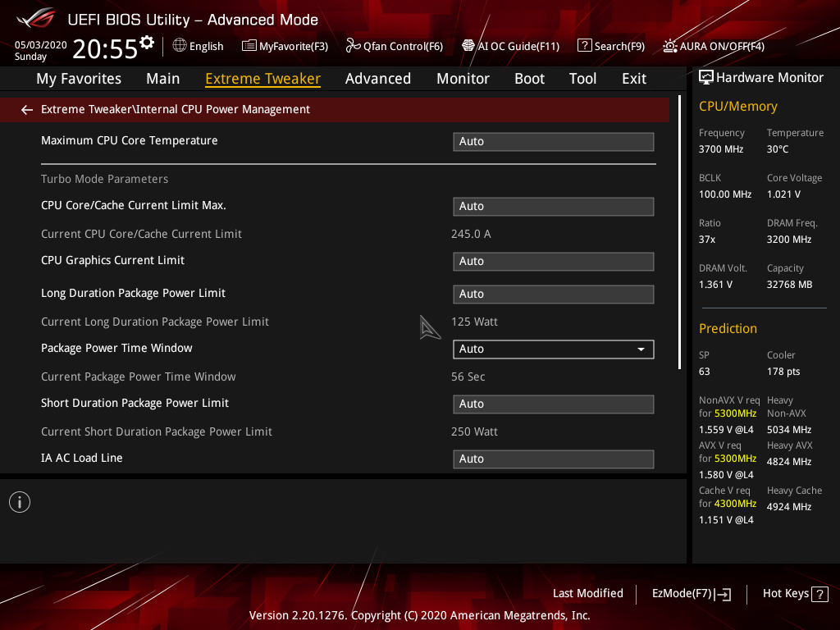The width and height of the screenshot is (840, 630).
Task: Go to the Advanced tab
Action: coord(378,79)
